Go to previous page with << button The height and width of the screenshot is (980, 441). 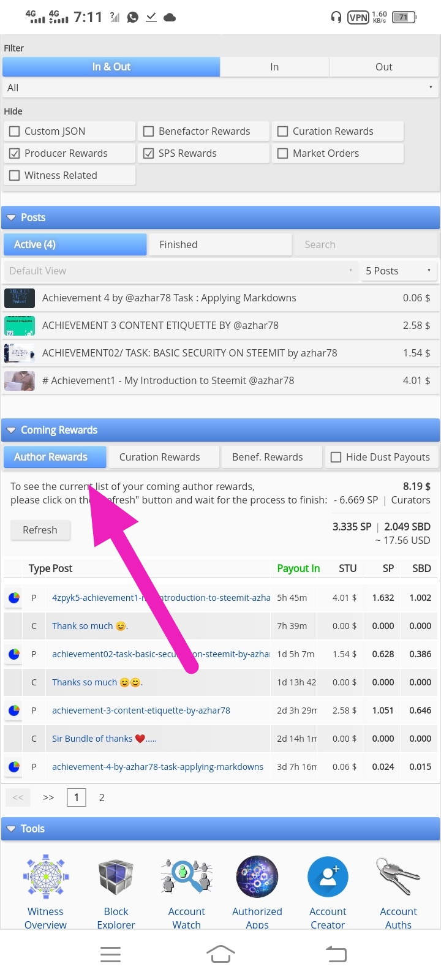point(18,797)
